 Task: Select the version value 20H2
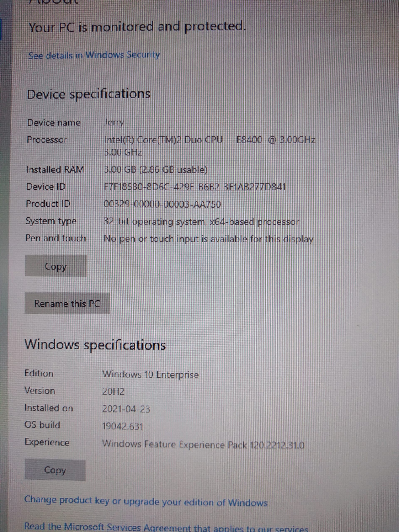(x=113, y=392)
